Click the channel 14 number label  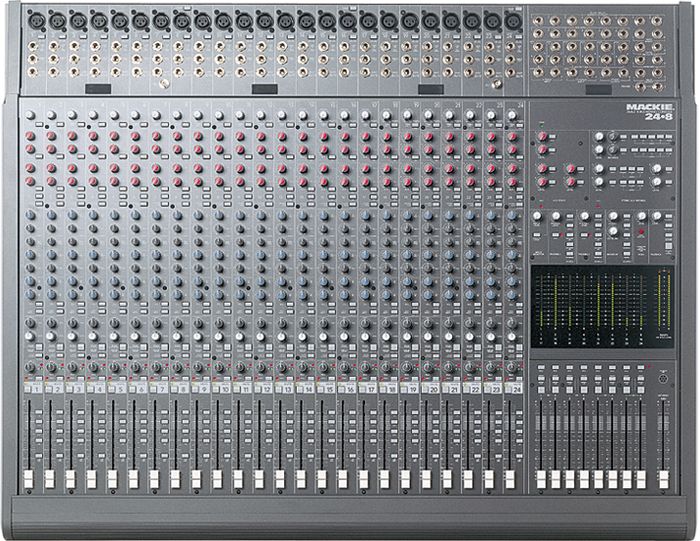point(308,390)
